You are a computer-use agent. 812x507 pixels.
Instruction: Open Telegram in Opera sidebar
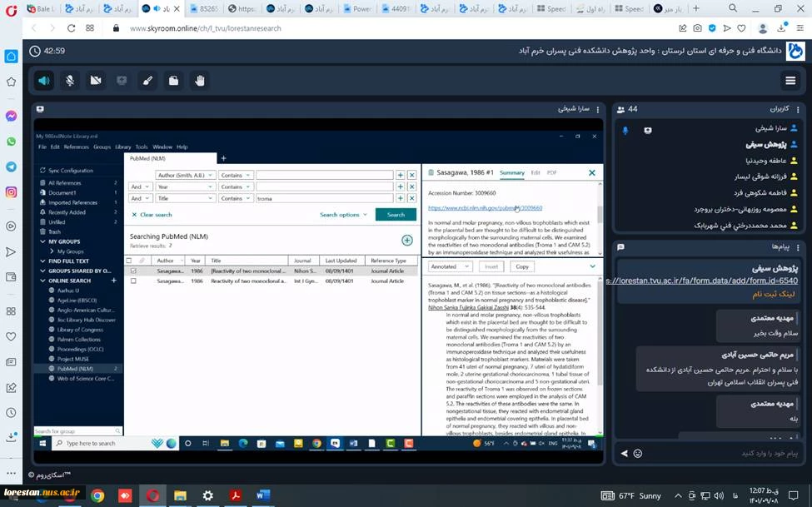coord(11,167)
